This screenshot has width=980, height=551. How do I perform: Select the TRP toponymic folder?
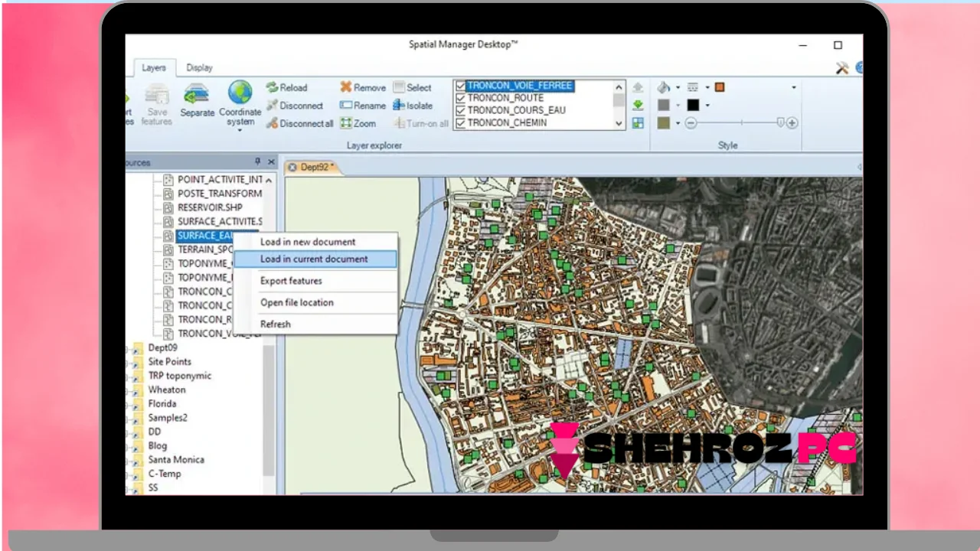tap(180, 376)
